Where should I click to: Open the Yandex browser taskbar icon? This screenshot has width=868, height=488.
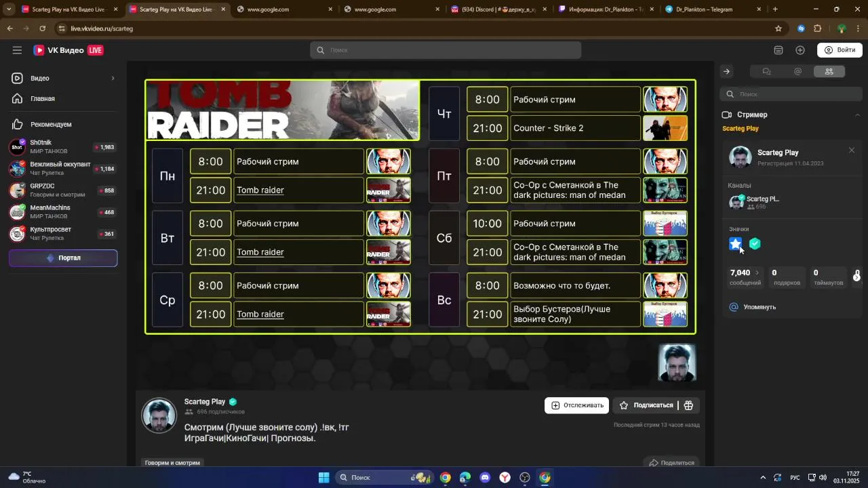(x=505, y=477)
